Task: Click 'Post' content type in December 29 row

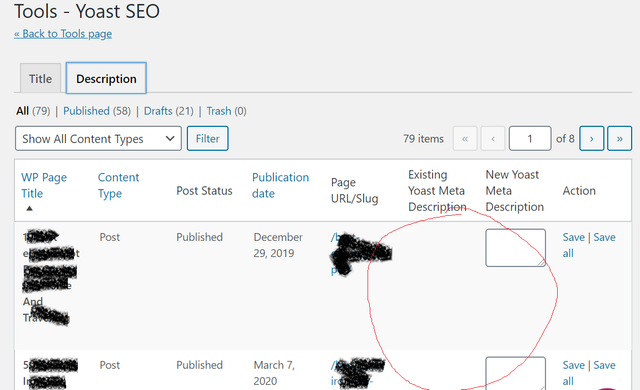Action: 110,237
